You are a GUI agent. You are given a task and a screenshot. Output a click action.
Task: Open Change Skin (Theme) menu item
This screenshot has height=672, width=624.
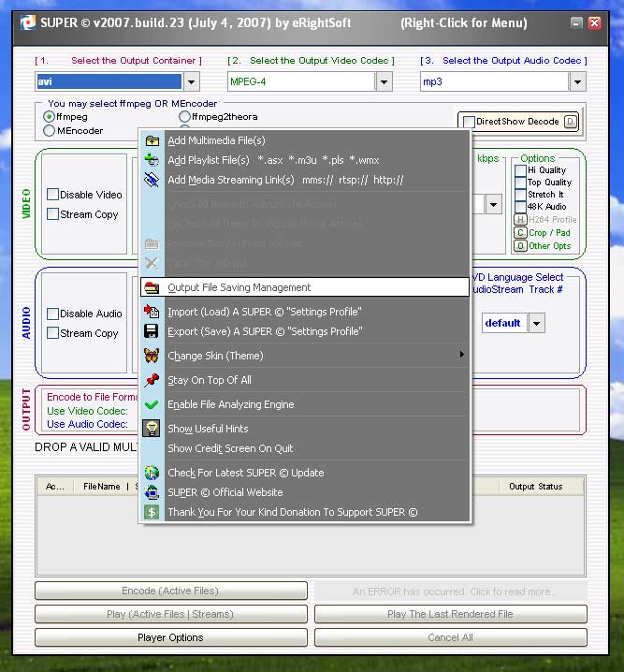305,356
